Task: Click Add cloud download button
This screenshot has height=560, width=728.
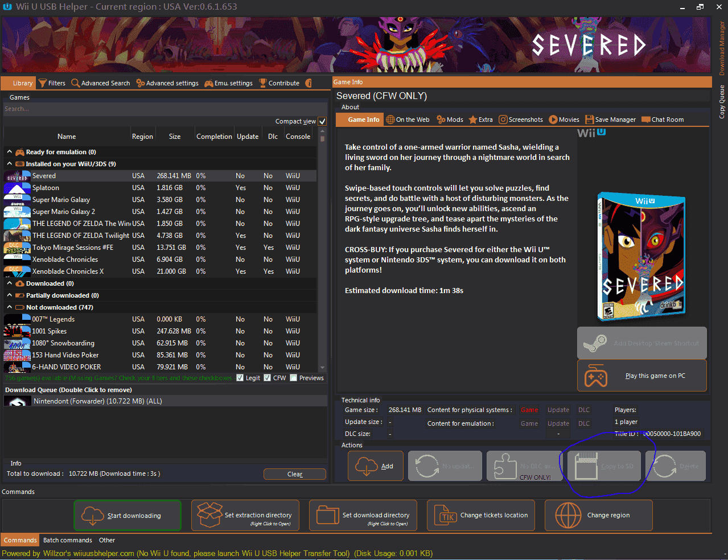Action: tap(376, 466)
